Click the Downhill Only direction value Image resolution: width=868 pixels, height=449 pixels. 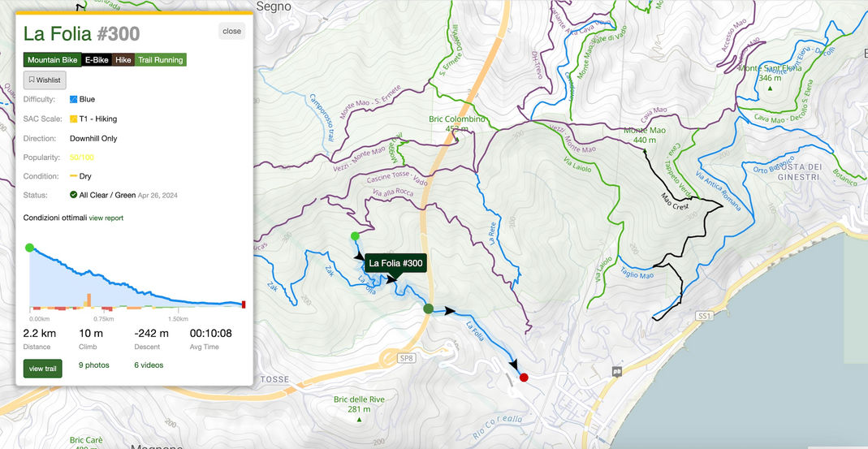click(x=93, y=138)
